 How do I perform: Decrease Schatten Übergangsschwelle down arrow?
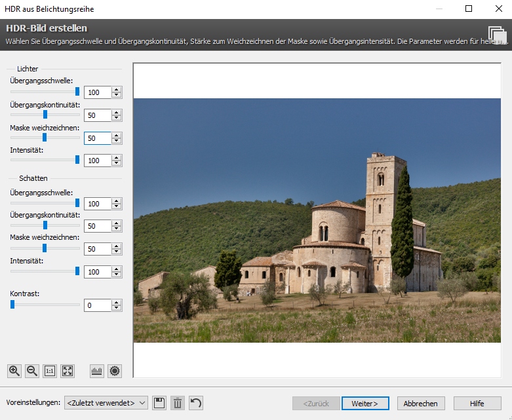[116, 206]
